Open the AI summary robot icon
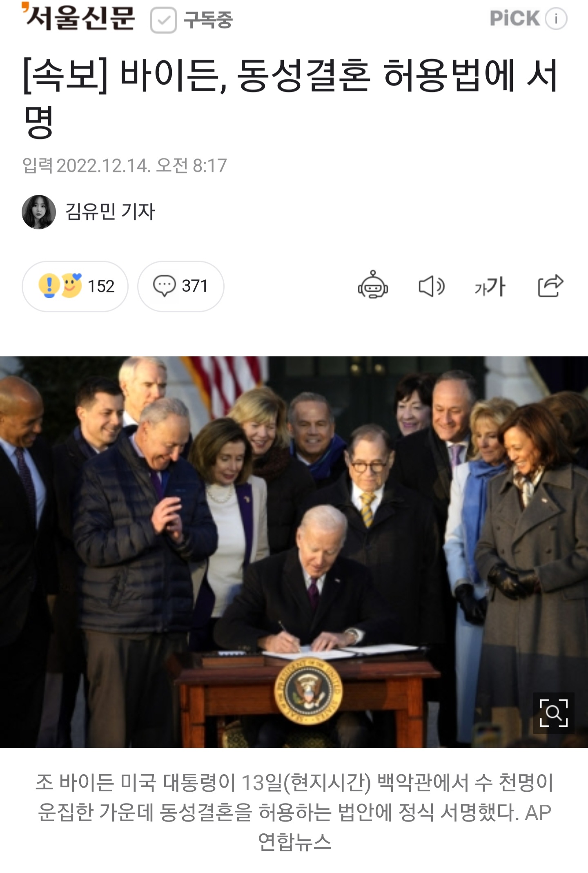This screenshot has height=873, width=588. coord(373,285)
